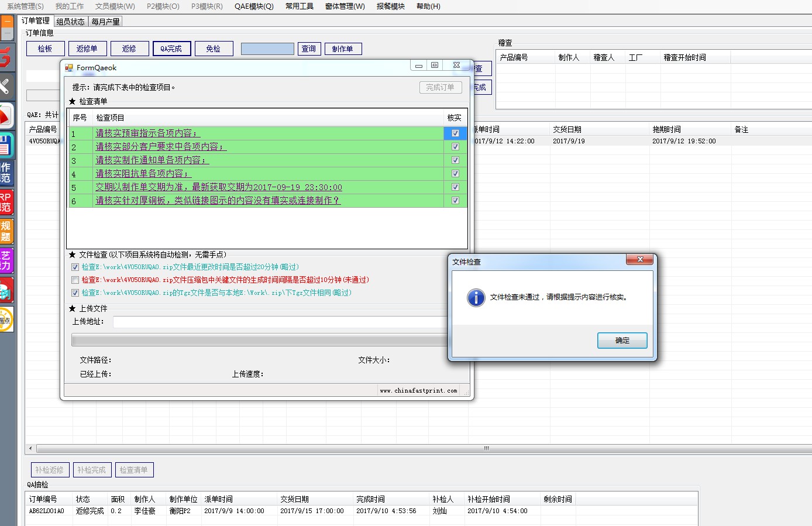Click the 检查清单 button at the bottom
This screenshot has width=812, height=526.
(x=134, y=470)
